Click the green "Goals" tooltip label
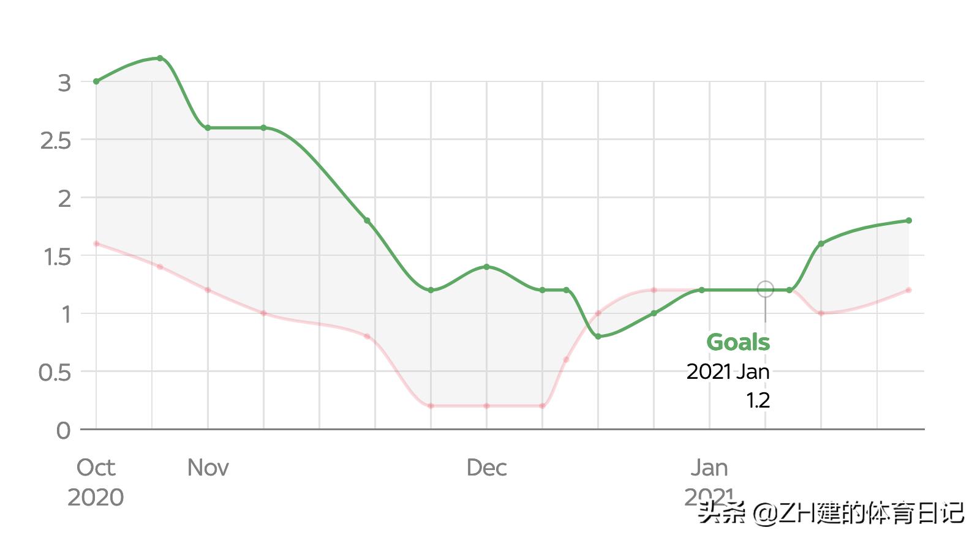Viewport: 980px width, 541px height. click(x=737, y=342)
